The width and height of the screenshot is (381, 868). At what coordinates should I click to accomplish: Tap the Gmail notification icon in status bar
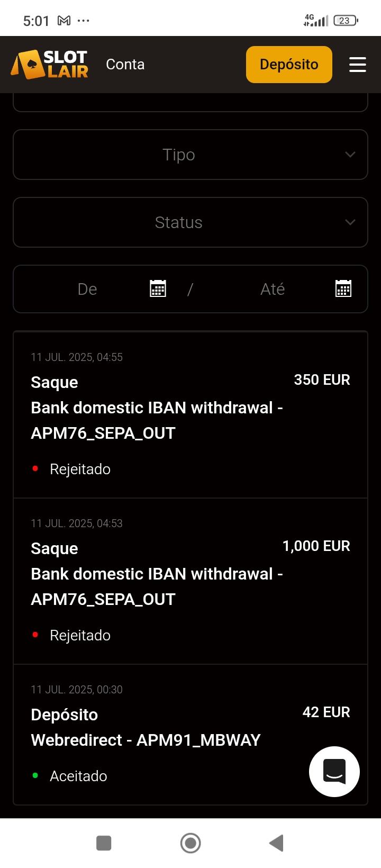pyautogui.click(x=64, y=21)
